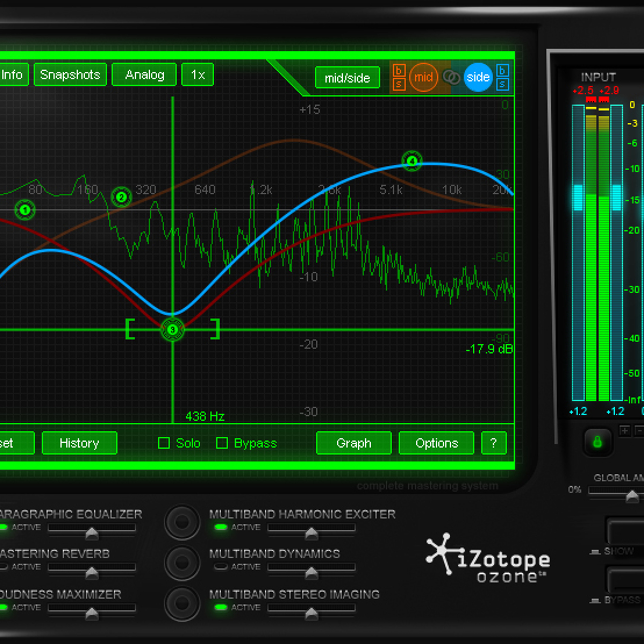Open the Multiband Stereo Imaging module
Viewport: 644px width, 644px height.
pyautogui.click(x=182, y=603)
